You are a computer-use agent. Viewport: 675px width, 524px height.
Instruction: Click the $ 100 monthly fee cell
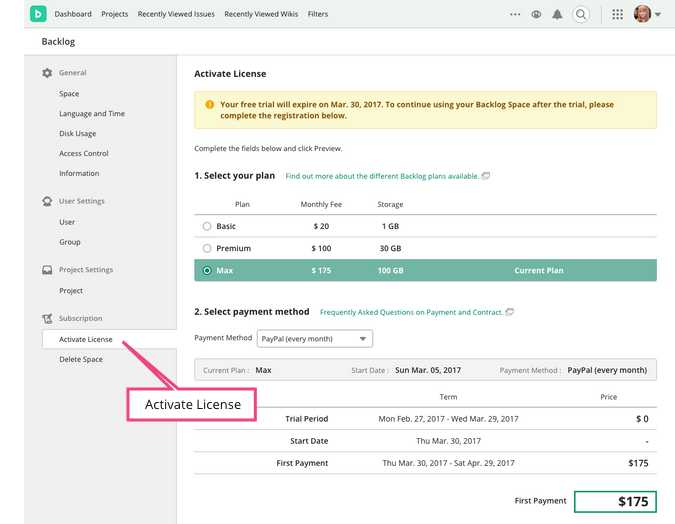click(x=321, y=248)
